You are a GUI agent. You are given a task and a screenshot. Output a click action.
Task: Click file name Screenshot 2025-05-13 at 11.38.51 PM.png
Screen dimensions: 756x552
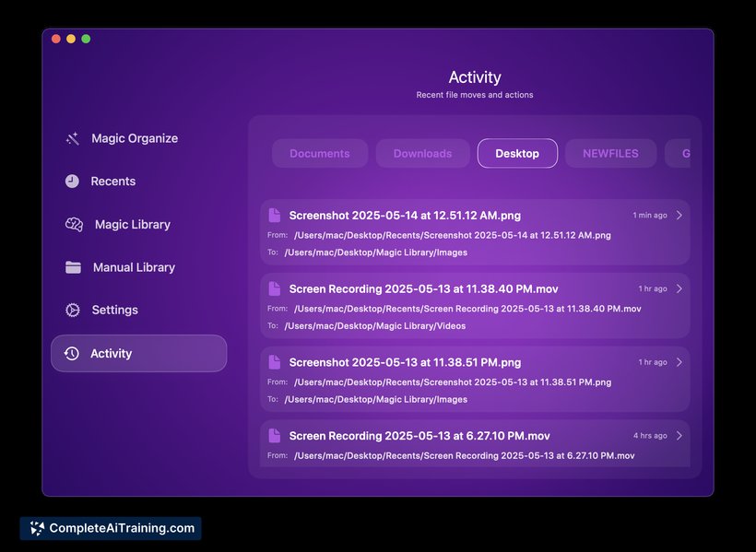pyautogui.click(x=405, y=362)
